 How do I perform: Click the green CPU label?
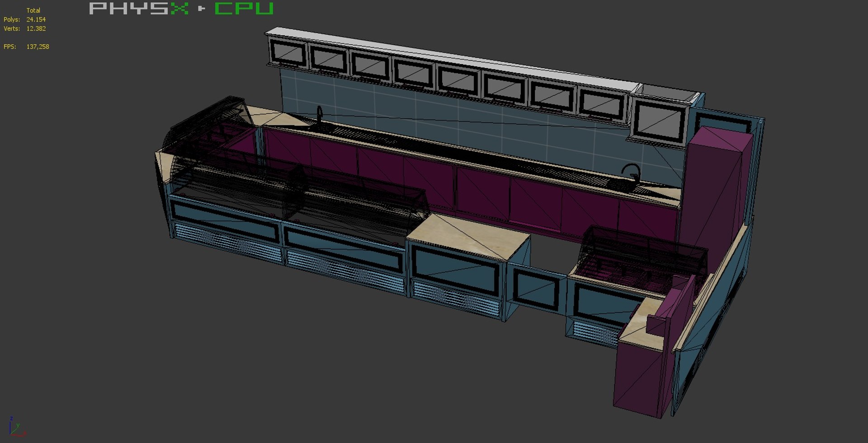(244, 8)
